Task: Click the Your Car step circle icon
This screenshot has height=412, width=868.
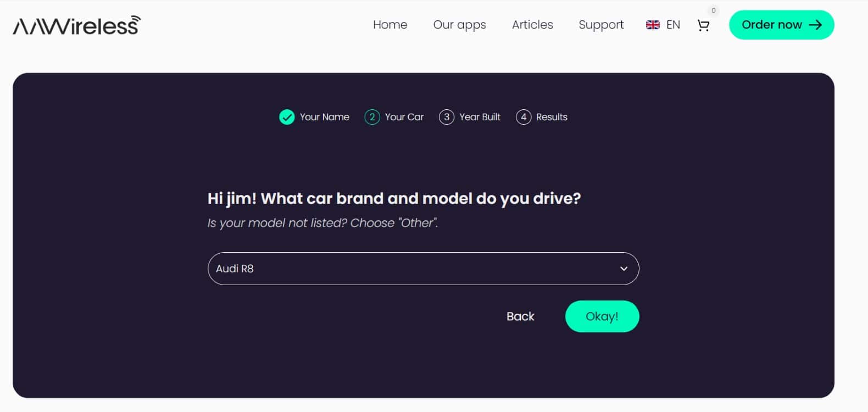Action: point(372,117)
